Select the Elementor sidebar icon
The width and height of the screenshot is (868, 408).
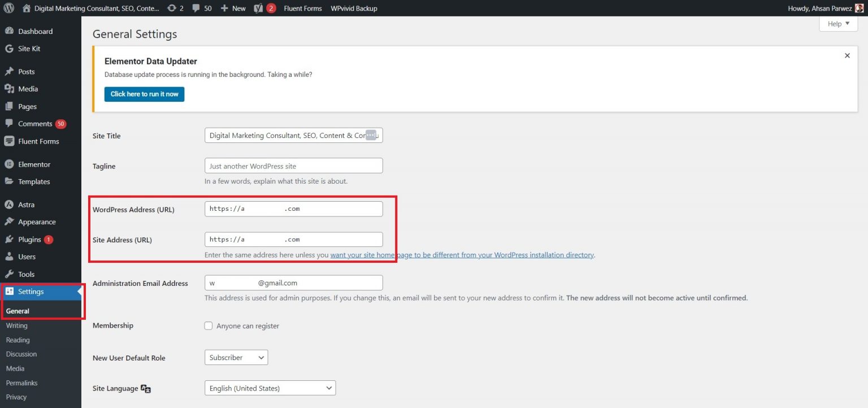tap(10, 164)
